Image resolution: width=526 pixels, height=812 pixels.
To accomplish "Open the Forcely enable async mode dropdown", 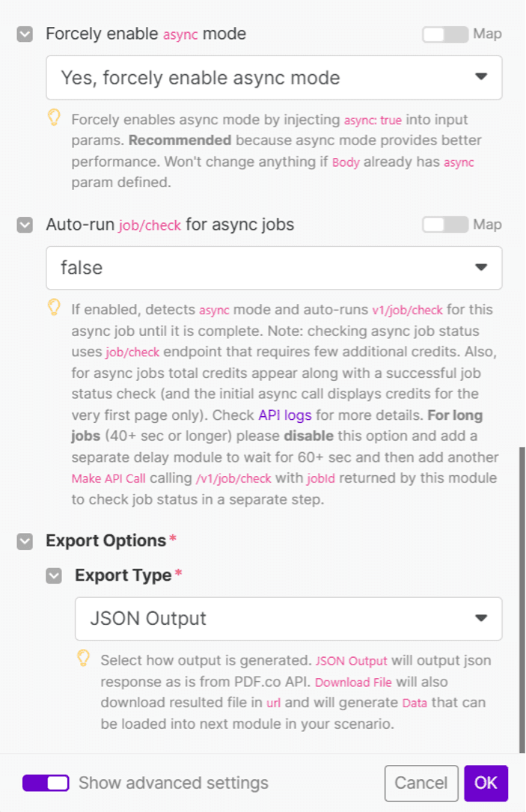I will click(274, 77).
